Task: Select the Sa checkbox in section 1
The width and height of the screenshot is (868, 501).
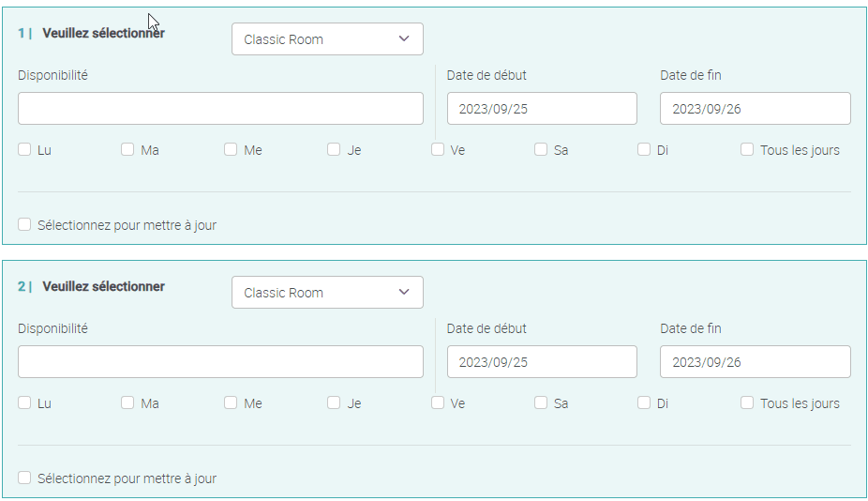Action: (x=541, y=149)
